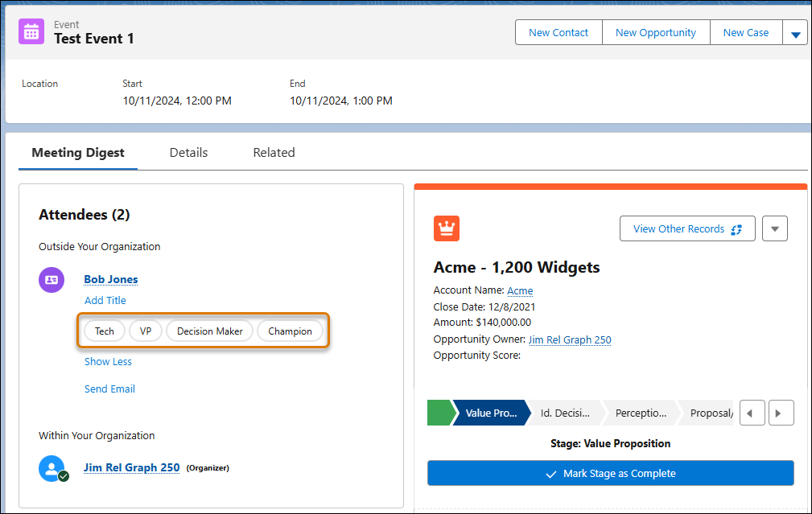
Task: Select the Value Proposition stage in path
Action: pos(490,413)
